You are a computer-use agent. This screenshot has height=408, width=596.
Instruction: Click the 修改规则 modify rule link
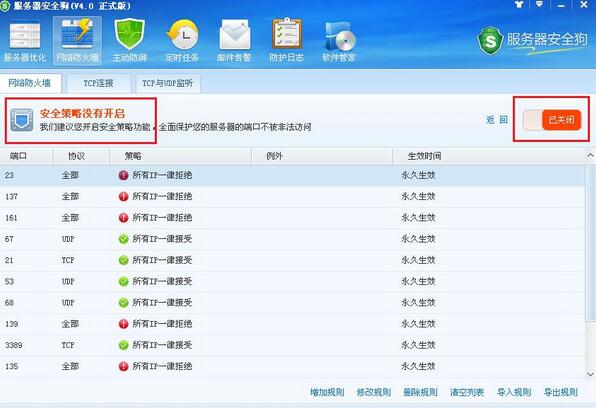(x=374, y=392)
